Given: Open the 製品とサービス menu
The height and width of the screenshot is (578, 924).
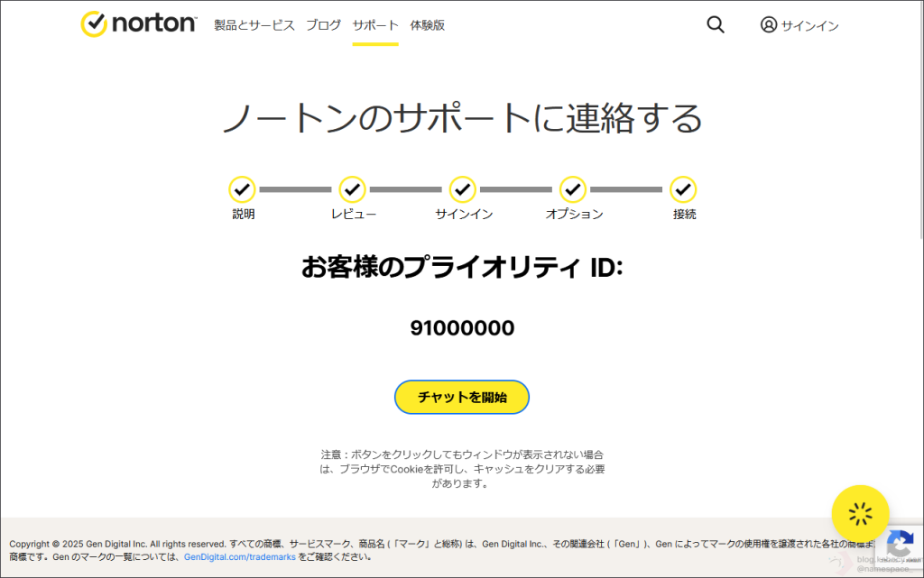Looking at the screenshot, I should [x=254, y=25].
